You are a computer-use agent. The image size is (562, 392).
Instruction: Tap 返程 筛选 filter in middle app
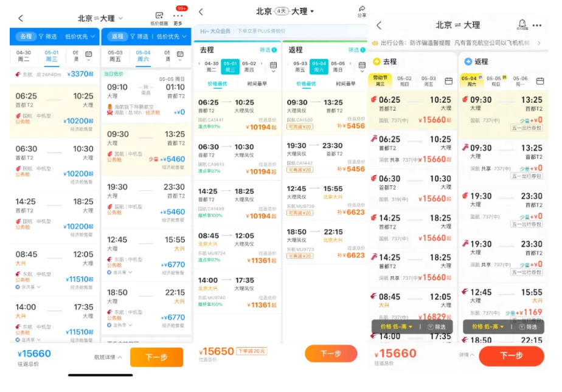(356, 50)
